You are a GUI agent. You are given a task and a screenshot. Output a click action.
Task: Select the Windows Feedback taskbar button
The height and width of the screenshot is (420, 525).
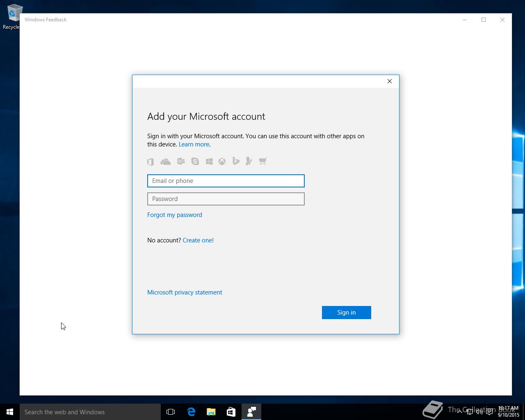tap(251, 412)
